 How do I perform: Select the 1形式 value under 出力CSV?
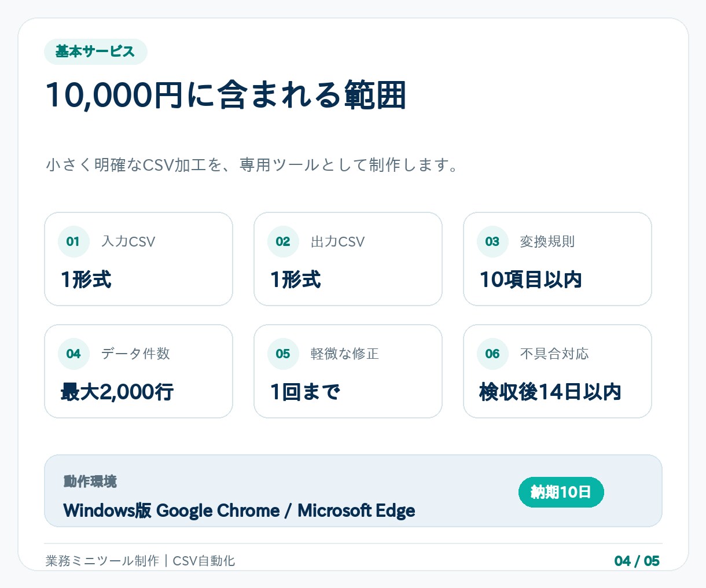pyautogui.click(x=296, y=280)
